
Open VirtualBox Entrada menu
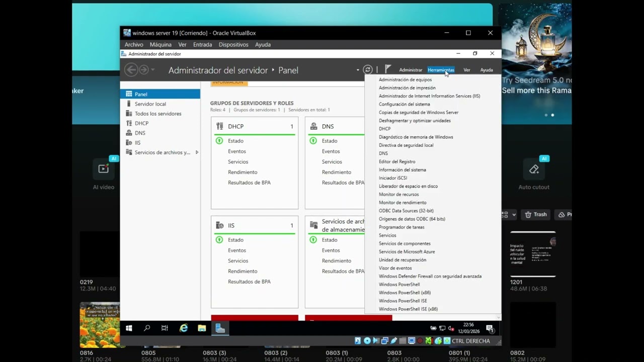[x=202, y=45]
